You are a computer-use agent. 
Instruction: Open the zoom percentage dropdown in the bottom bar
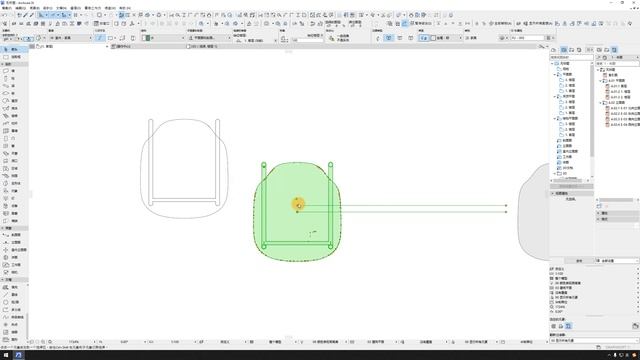[94, 342]
